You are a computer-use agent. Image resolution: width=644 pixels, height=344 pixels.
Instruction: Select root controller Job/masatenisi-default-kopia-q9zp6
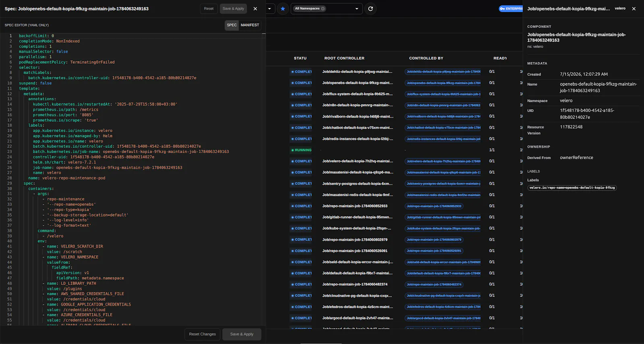pyautogui.click(x=358, y=172)
